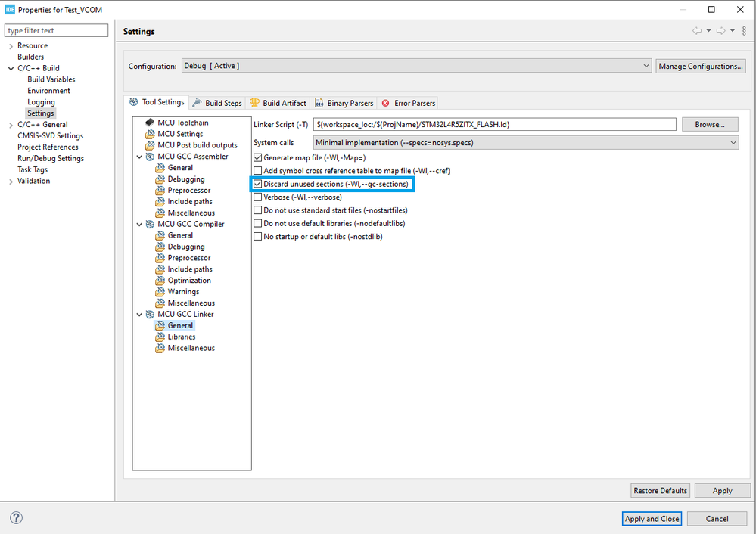Click Browse for linker script

(x=710, y=124)
